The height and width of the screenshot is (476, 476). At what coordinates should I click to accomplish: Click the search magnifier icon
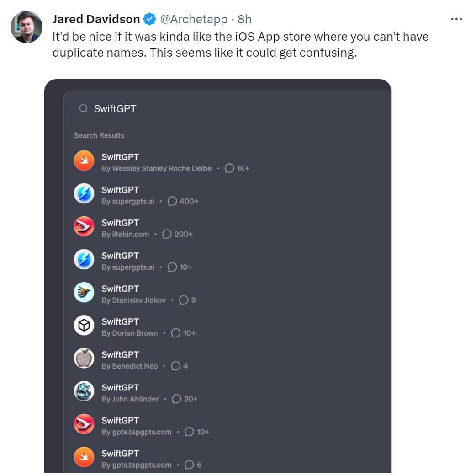pos(83,109)
